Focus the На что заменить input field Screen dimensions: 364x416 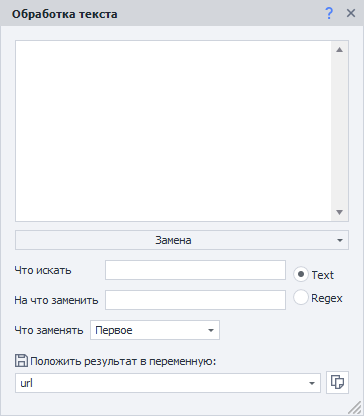(195, 300)
